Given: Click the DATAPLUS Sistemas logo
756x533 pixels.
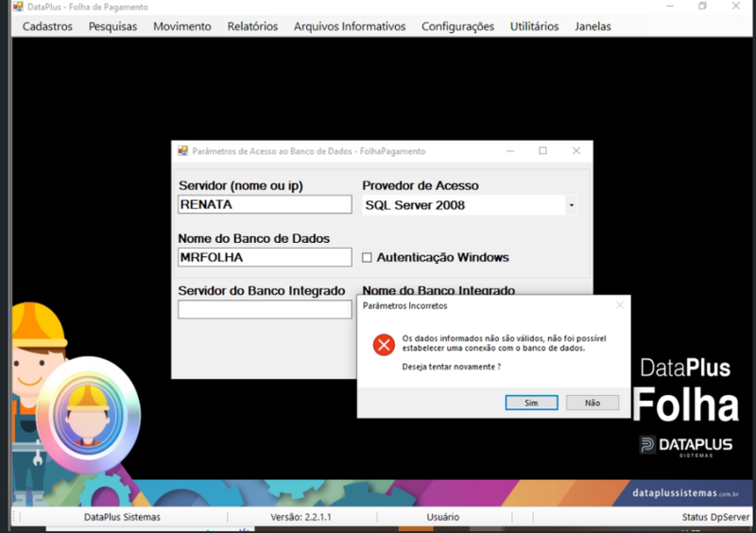Looking at the screenshot, I should point(686,445).
